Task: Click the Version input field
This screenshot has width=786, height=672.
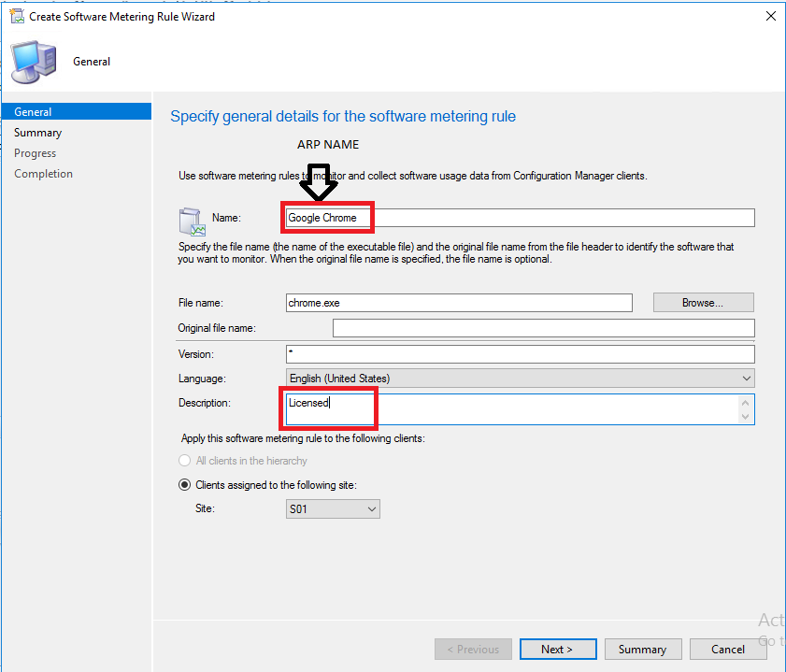Action: 521,354
